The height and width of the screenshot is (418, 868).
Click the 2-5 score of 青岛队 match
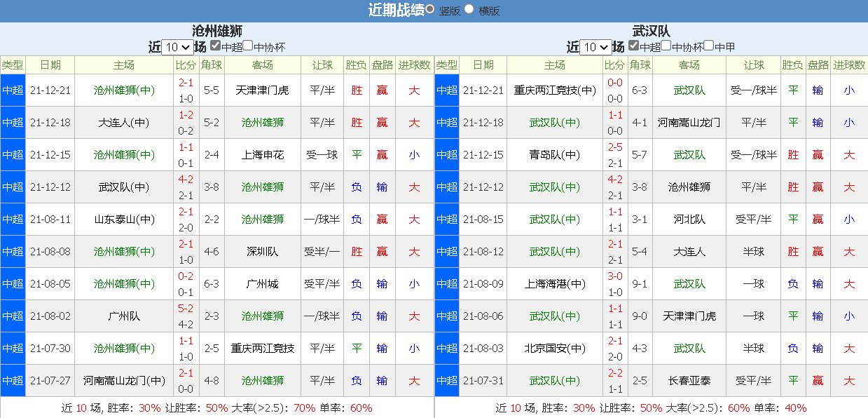point(615,147)
